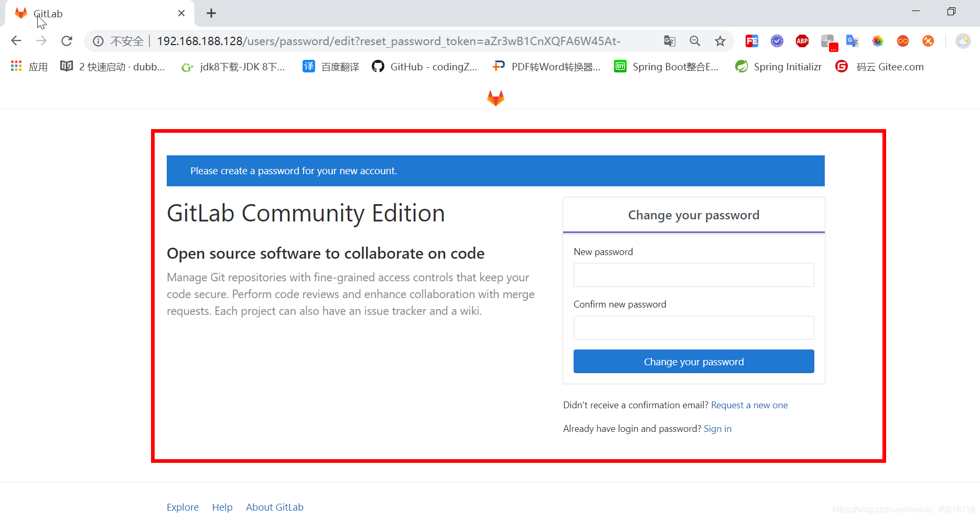Image resolution: width=980 pixels, height=519 pixels.
Task: Open the About GitLab footer link
Action: tap(275, 507)
